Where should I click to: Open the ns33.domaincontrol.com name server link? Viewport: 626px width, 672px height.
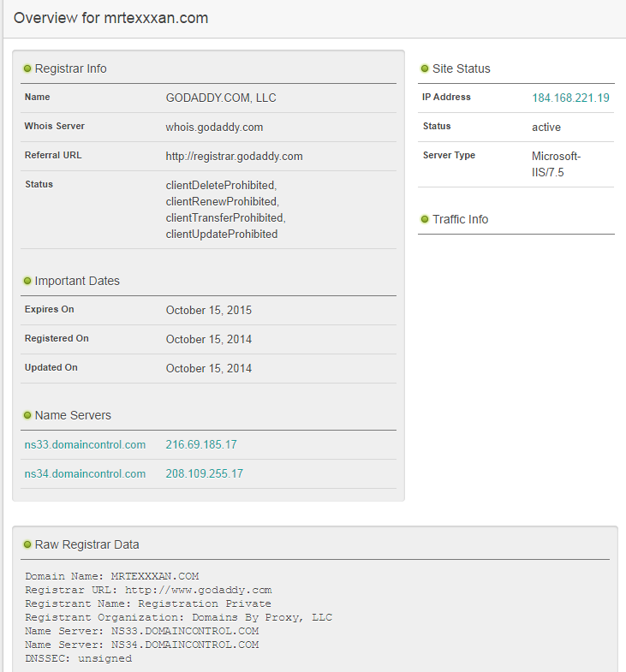pos(85,445)
